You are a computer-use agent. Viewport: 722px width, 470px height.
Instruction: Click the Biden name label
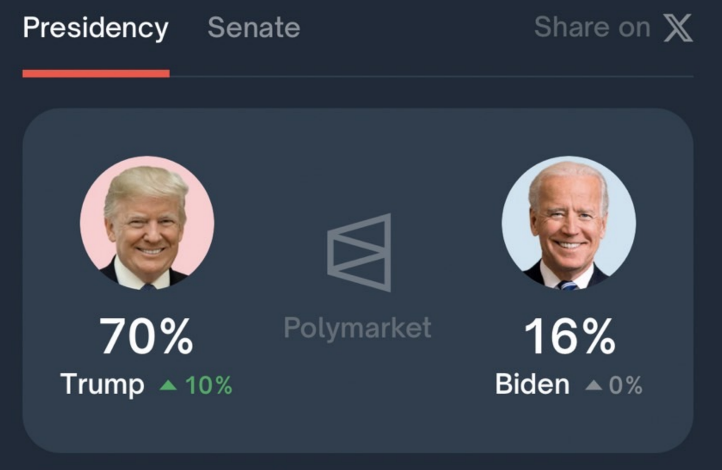pos(532,385)
